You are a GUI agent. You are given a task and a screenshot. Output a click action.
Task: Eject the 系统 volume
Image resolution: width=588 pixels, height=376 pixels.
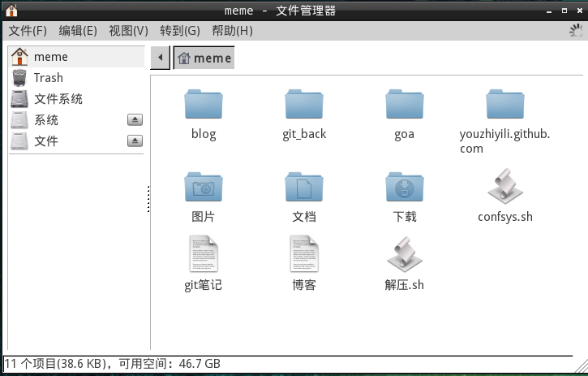(x=135, y=120)
